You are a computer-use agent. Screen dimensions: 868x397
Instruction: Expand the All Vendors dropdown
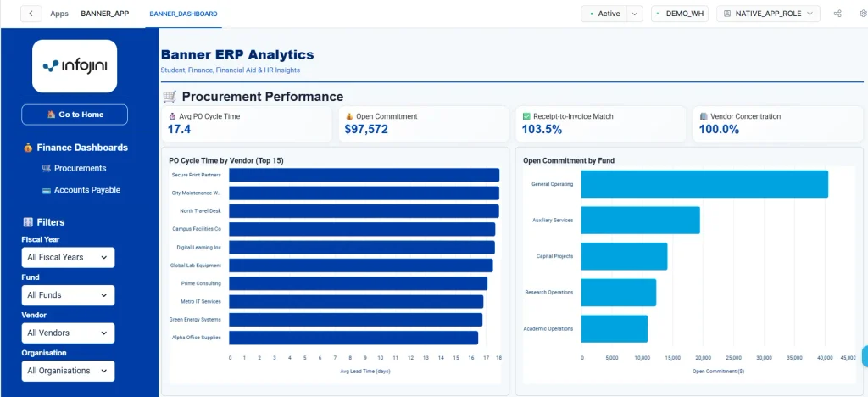[x=68, y=333]
